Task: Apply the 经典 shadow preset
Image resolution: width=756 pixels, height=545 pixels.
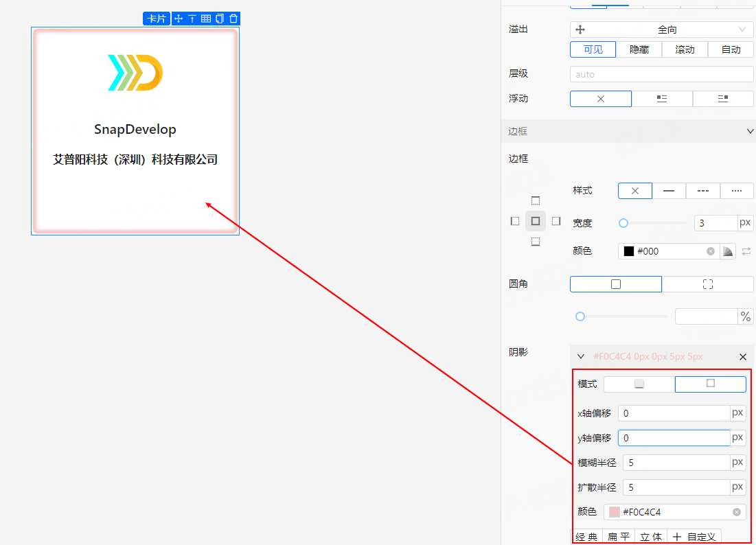Action: (586, 537)
